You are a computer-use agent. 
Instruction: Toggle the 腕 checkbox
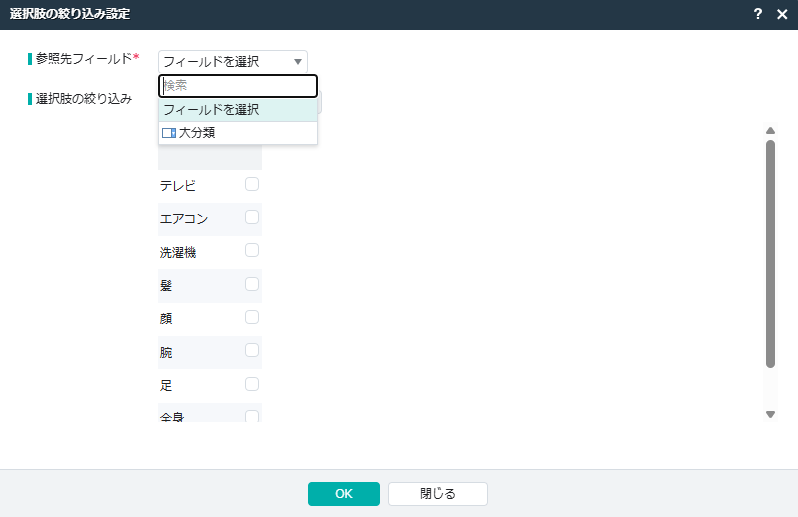tap(252, 350)
